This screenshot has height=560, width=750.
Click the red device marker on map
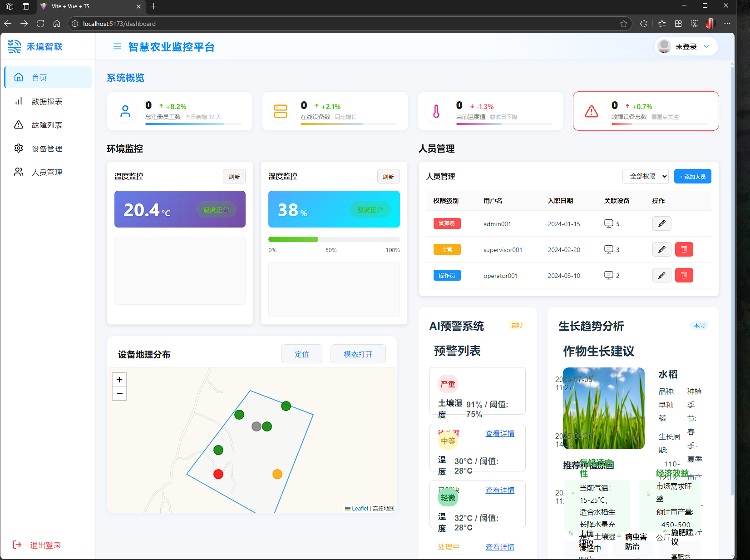pyautogui.click(x=218, y=474)
